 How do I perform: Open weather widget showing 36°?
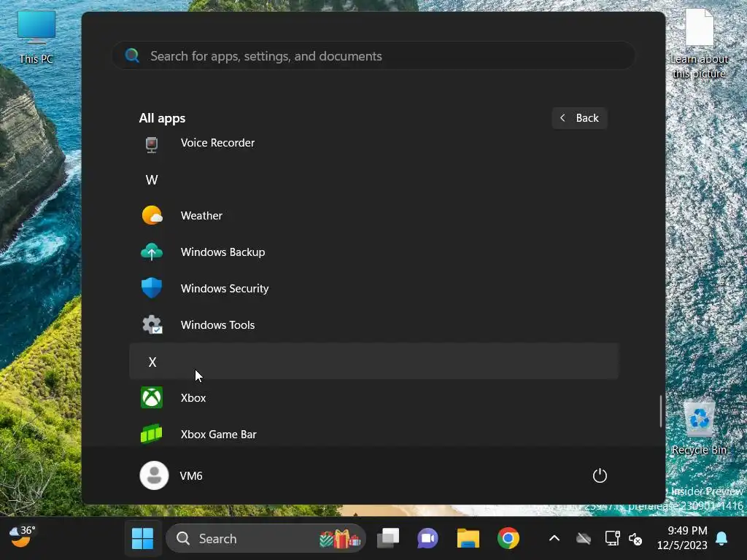tap(22, 537)
